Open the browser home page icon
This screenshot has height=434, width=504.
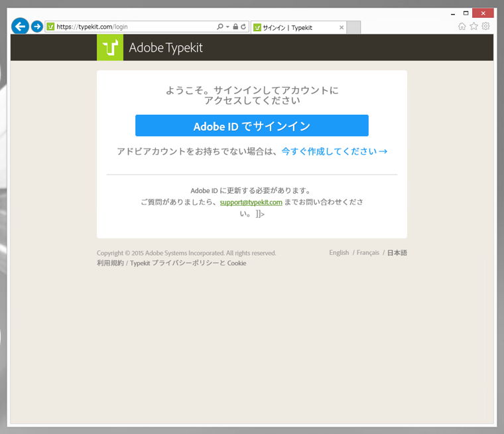[462, 27]
